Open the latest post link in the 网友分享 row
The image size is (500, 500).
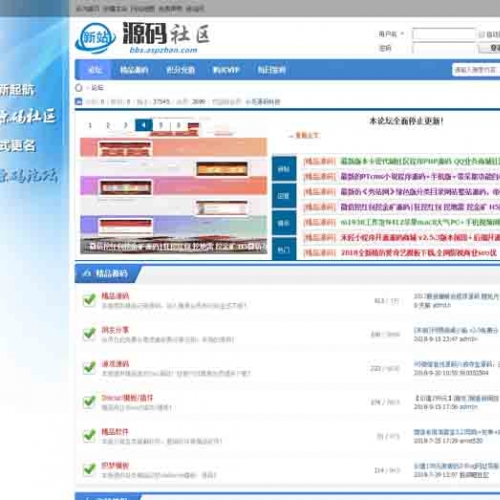click(457, 330)
